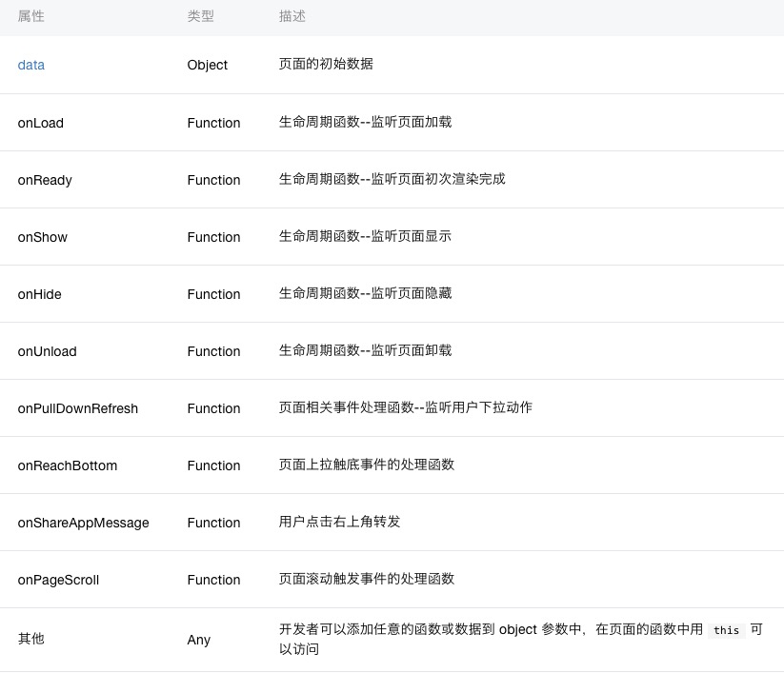
Task: Click the 属性 column header
Action: 31,16
